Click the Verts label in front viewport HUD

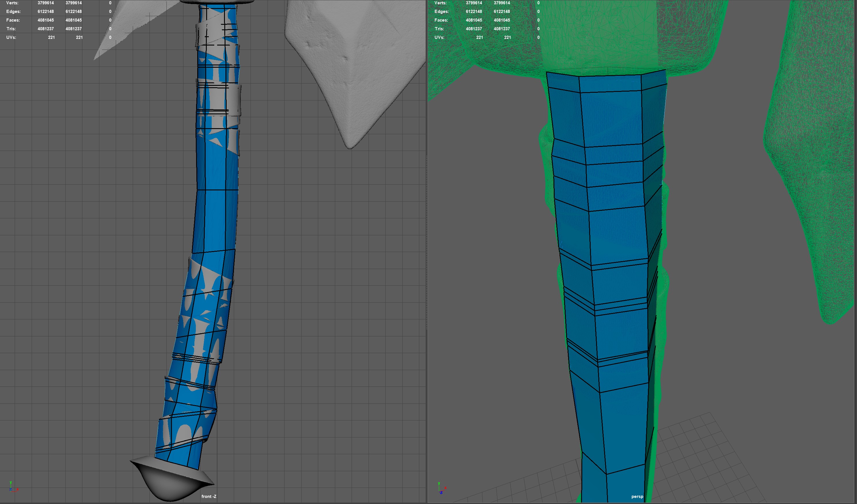[x=12, y=3]
